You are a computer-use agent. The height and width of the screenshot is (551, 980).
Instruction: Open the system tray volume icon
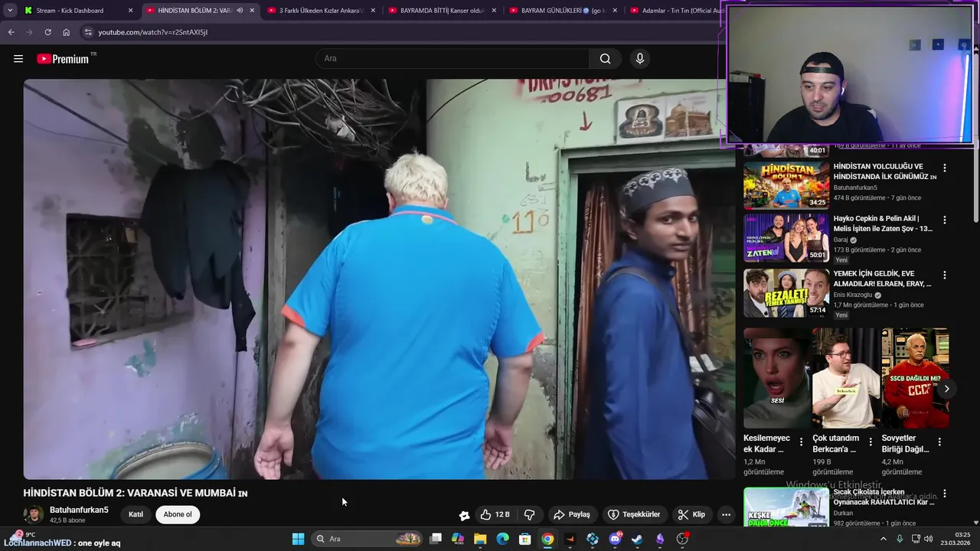click(x=928, y=539)
